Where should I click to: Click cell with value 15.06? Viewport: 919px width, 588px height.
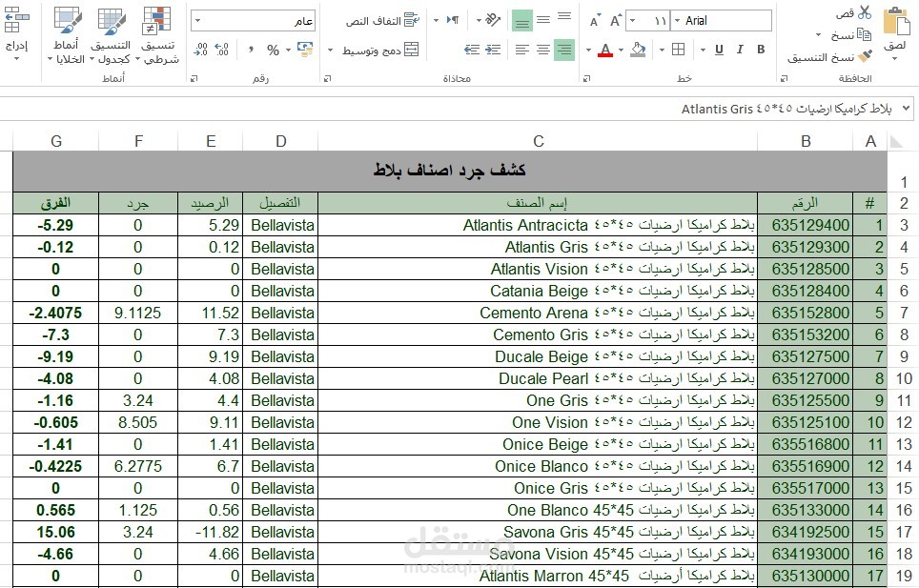[x=55, y=533]
